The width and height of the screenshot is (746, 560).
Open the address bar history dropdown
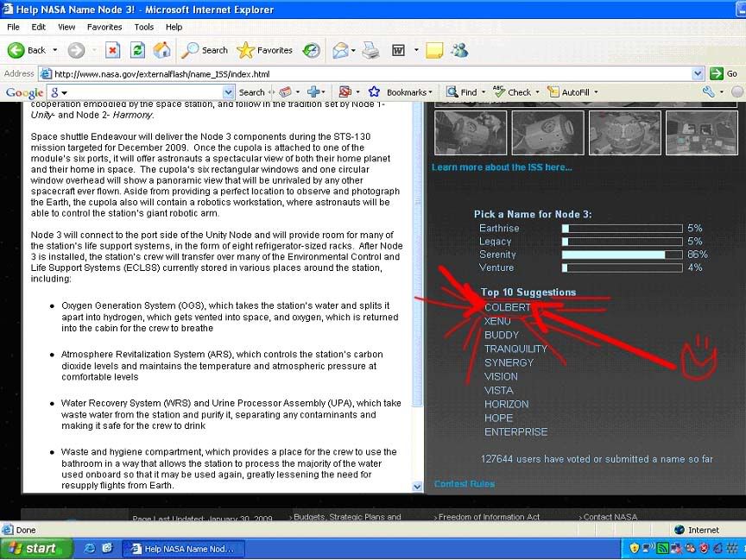(x=698, y=73)
